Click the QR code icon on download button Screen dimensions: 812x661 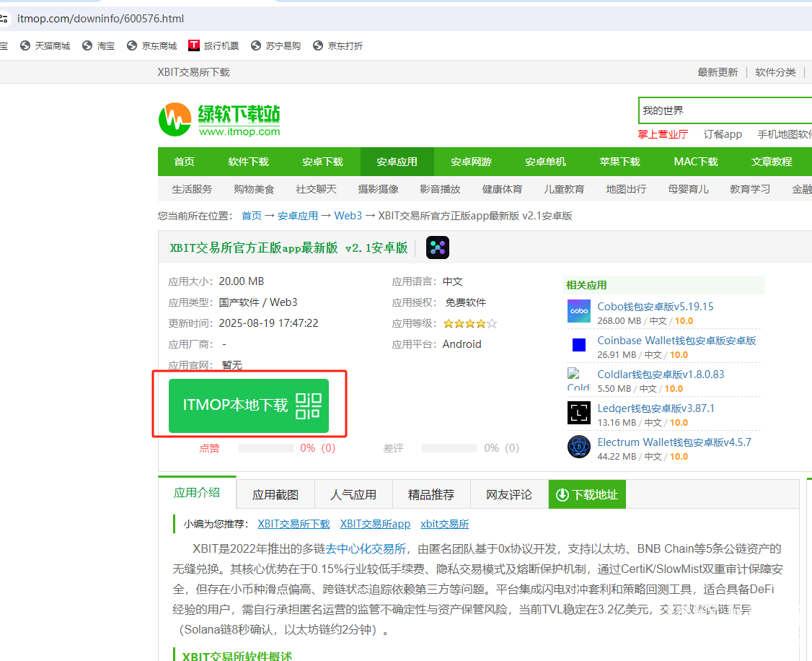click(309, 406)
